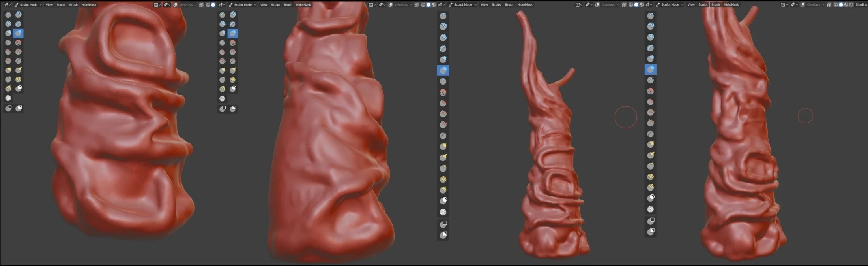Open Sculpt menu in the third viewport
Image resolution: width=868 pixels, height=266 pixels.
pyautogui.click(x=496, y=5)
